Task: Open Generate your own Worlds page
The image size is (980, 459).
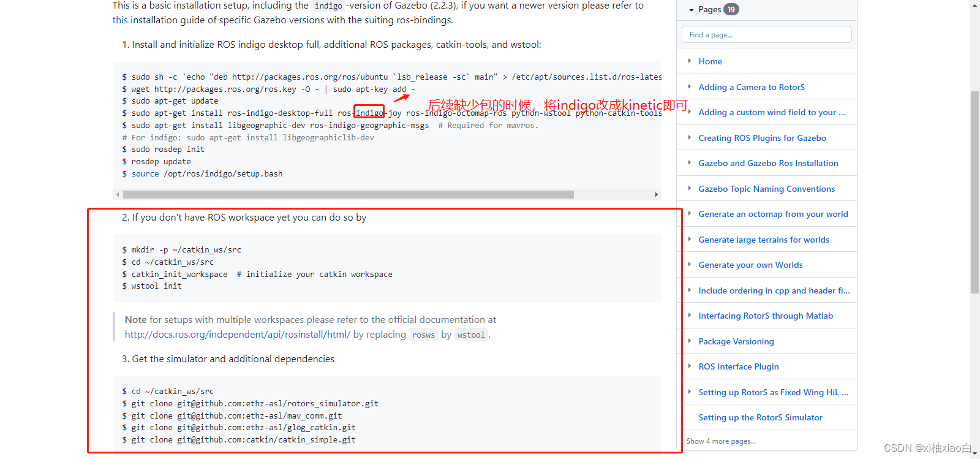Action: click(750, 265)
